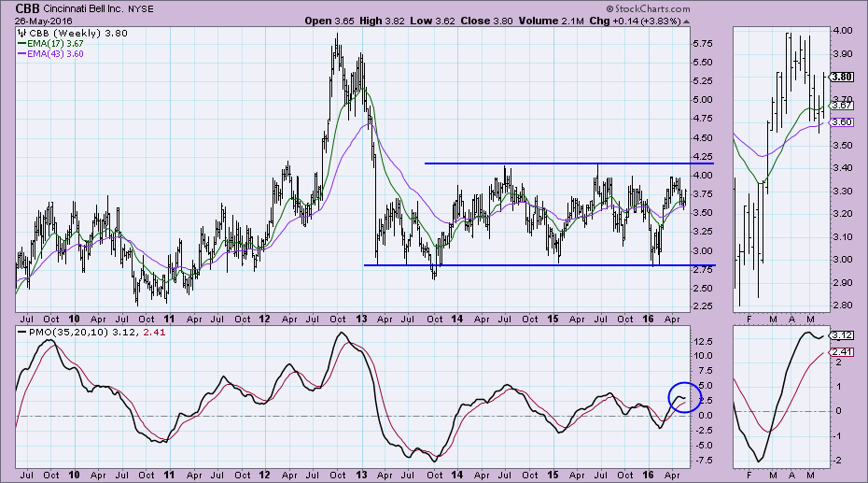The width and height of the screenshot is (868, 483).
Task: Click the 2012 price peak near 5.75
Action: click(335, 37)
